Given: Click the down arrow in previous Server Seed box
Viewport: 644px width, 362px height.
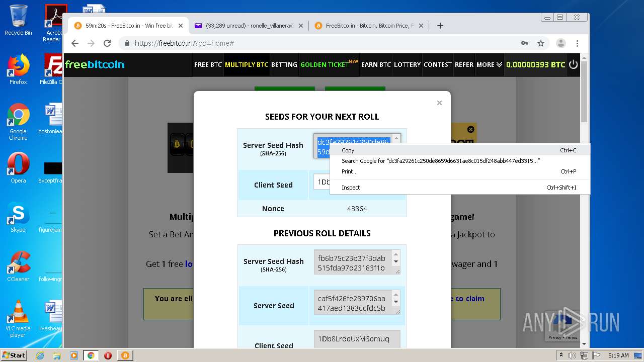Looking at the screenshot, I should point(396,302).
